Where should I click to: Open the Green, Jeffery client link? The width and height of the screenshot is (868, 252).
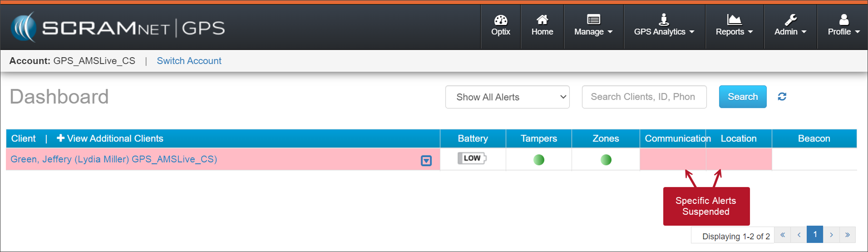(113, 159)
